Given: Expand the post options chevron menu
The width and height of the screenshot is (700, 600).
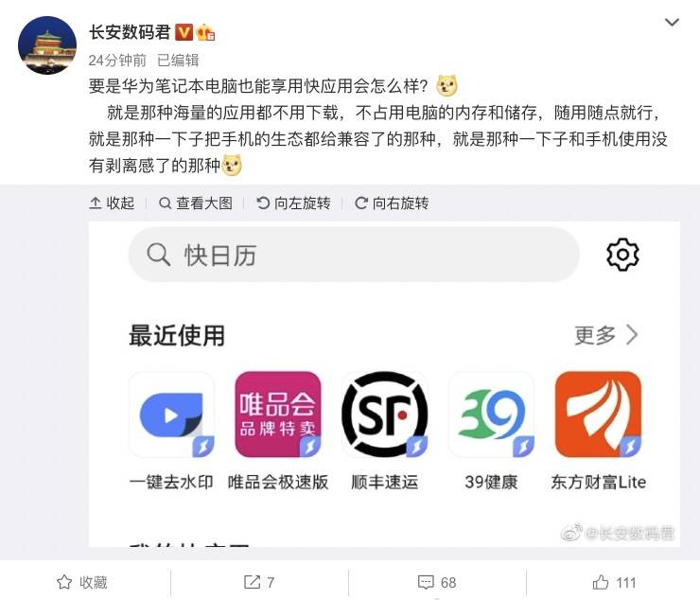Looking at the screenshot, I should 672,22.
